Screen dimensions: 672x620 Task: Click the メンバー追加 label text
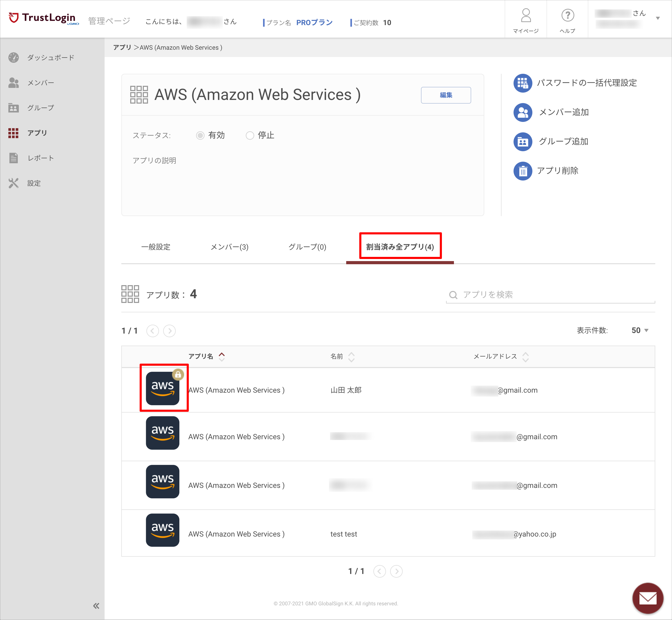point(564,112)
